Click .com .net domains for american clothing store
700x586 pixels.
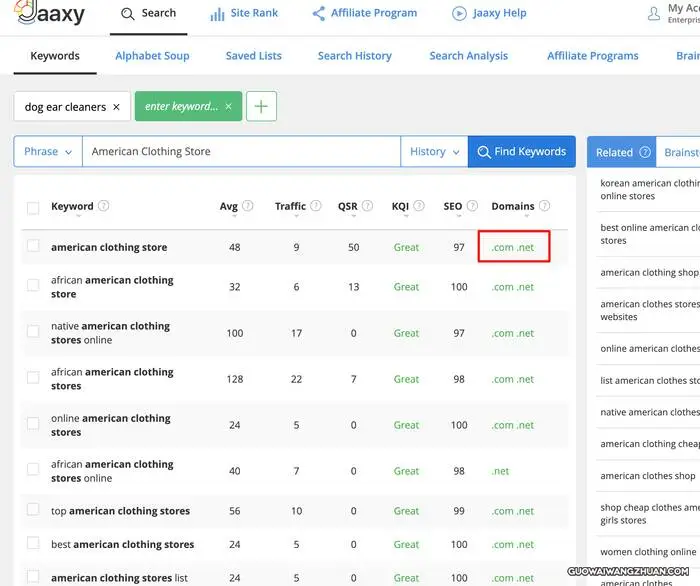tap(512, 247)
